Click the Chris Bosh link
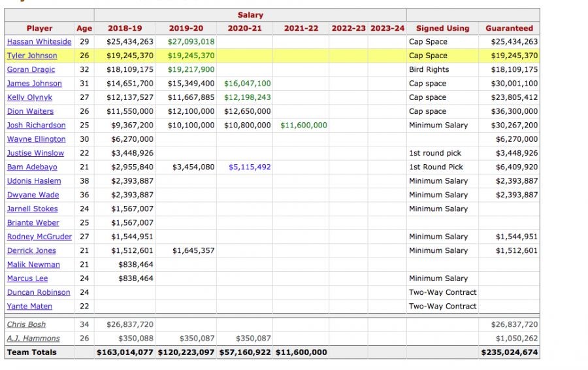Viewport: 588px width, 370px height. pos(25,324)
